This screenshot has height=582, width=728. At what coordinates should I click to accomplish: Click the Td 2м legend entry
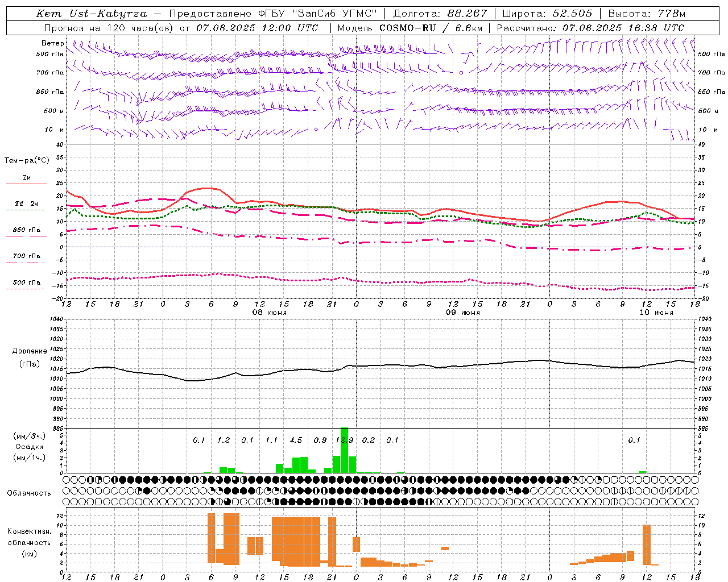coord(26,203)
